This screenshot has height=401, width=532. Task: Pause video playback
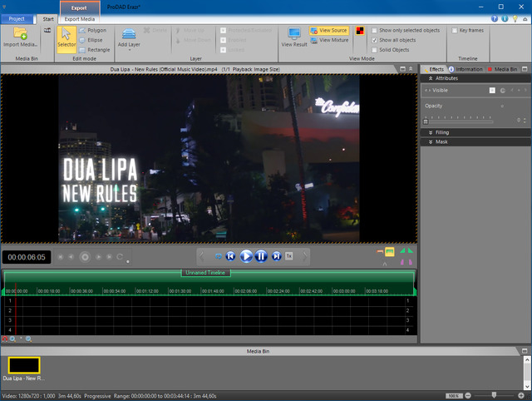tap(261, 256)
